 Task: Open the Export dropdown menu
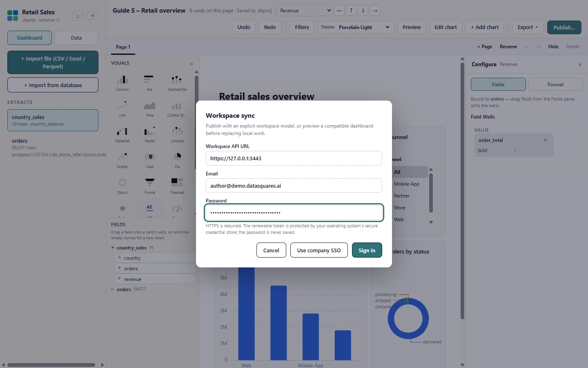(x=528, y=27)
